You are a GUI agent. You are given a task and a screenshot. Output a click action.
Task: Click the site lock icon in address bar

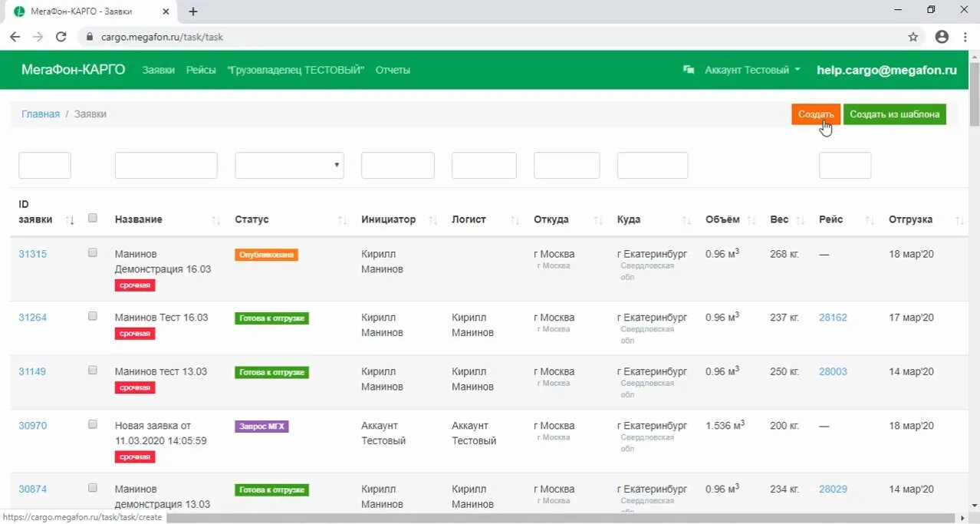[x=90, y=36]
